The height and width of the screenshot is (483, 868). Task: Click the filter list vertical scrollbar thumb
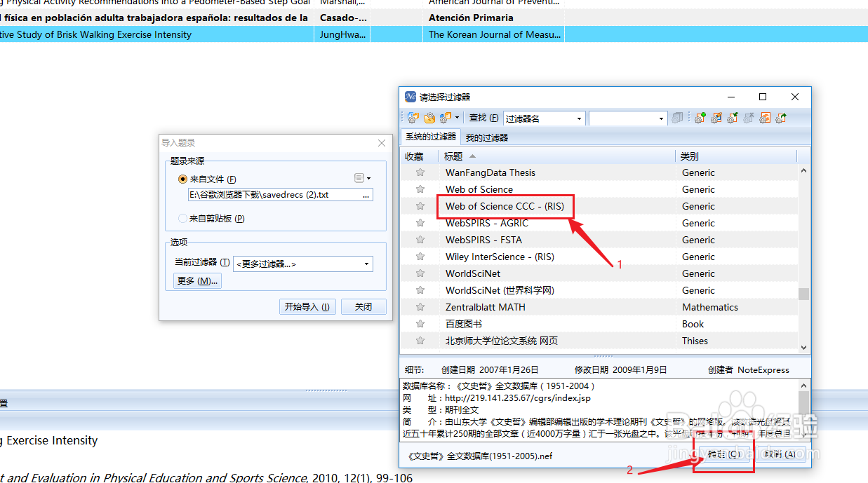[804, 294]
